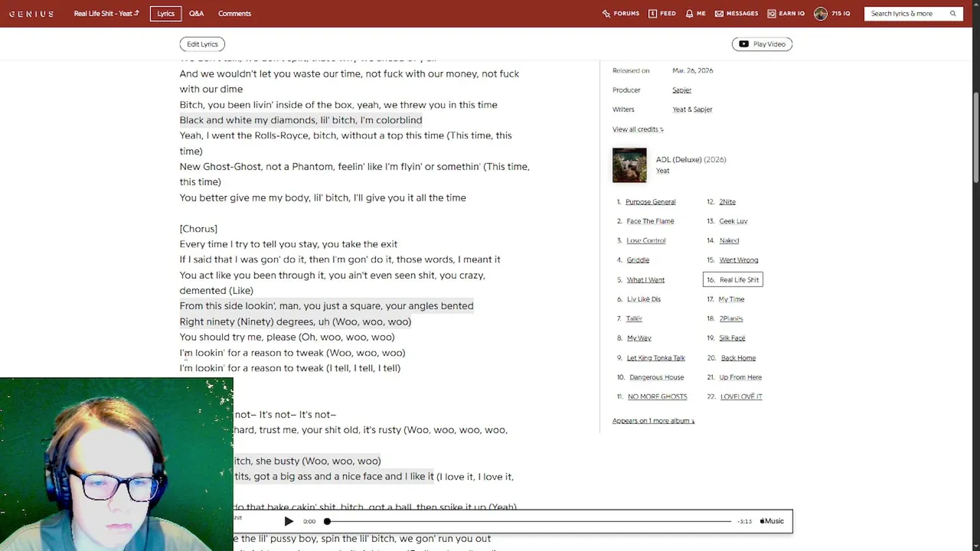Viewport: 980px width, 551px height.
Task: Open track 17 My Time
Action: pyautogui.click(x=731, y=299)
